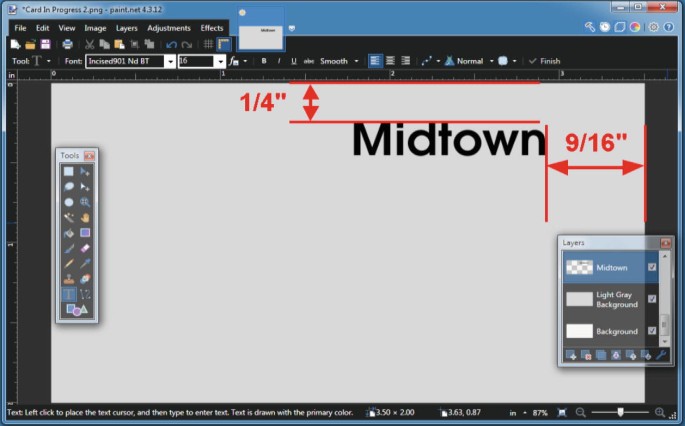Select the Magic Wand tool
This screenshot has width=685, height=426.
[x=69, y=217]
